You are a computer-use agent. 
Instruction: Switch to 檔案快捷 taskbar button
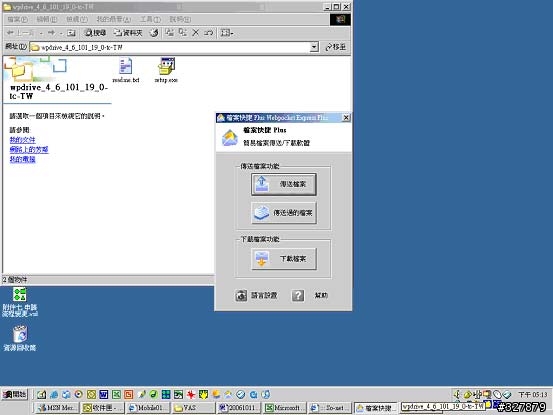tap(375, 408)
